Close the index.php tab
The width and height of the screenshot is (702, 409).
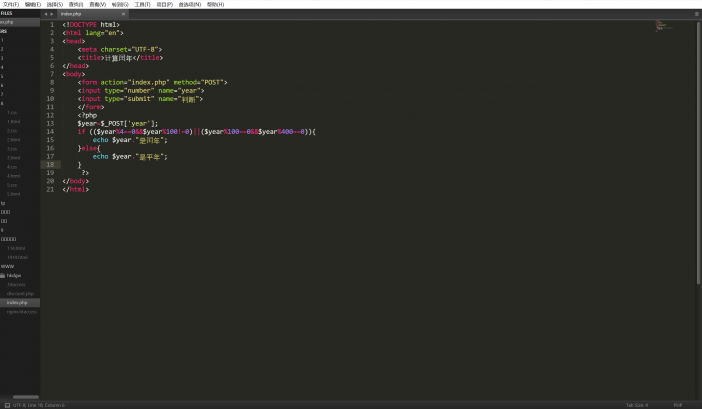[x=124, y=14]
